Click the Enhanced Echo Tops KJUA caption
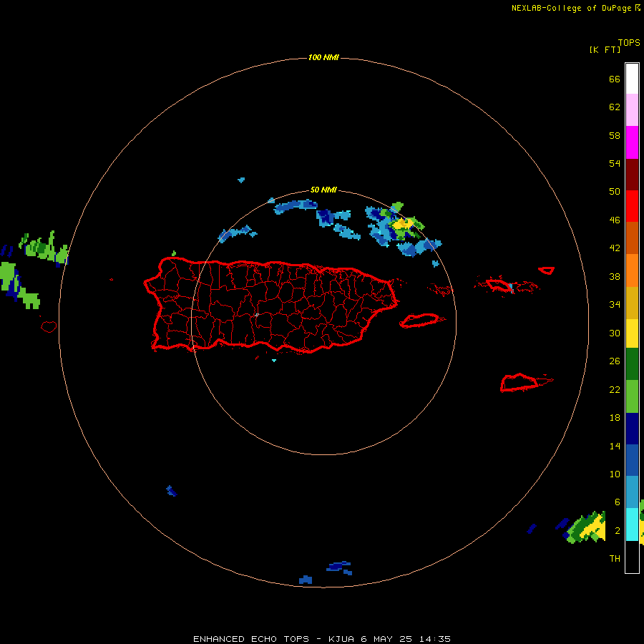This screenshot has width=644, height=644. tap(321, 639)
